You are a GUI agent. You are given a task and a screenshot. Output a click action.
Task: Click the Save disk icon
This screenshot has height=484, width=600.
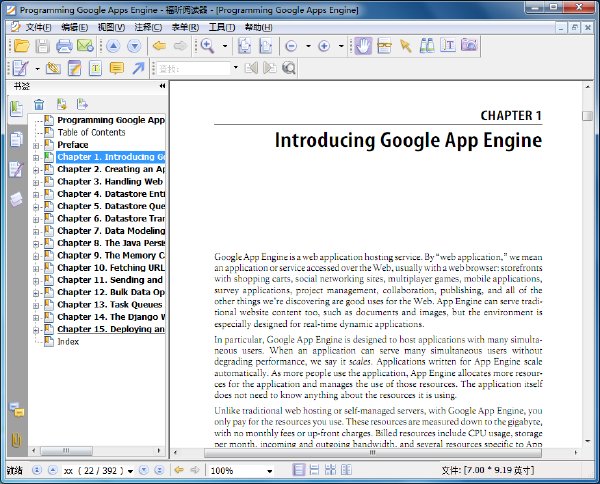tap(42, 46)
